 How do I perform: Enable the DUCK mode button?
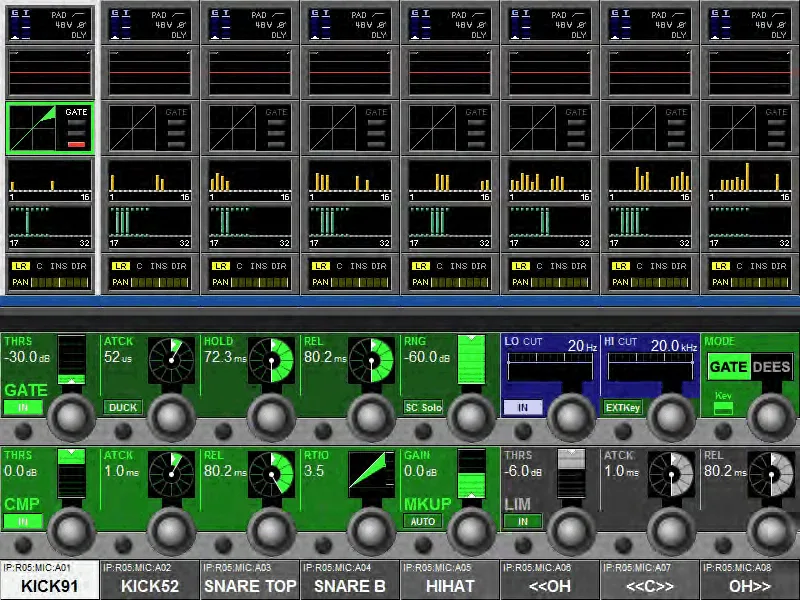[x=123, y=407]
